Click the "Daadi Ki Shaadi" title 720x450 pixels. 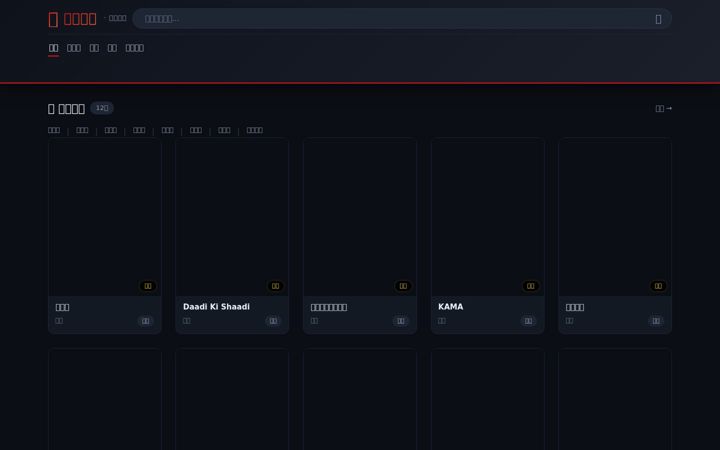point(216,307)
